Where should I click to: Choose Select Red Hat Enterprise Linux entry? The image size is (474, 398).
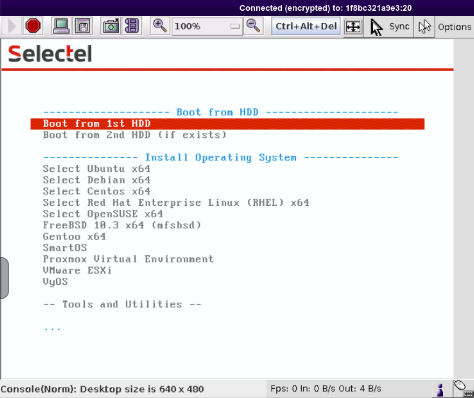(176, 203)
